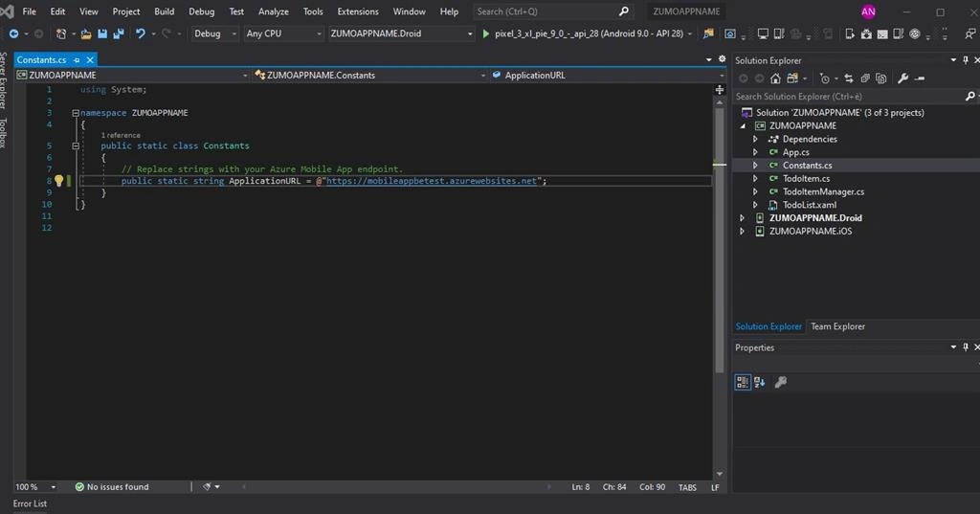Close the Constants.cs tab
Image resolution: width=980 pixels, height=514 pixels.
click(90, 60)
